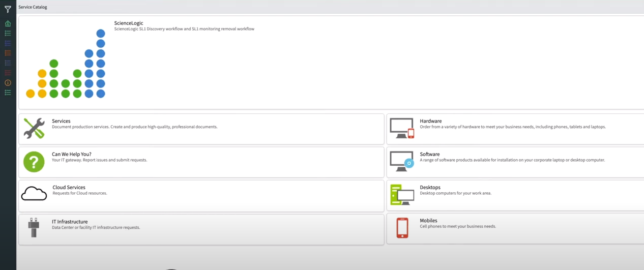This screenshot has height=270, width=644.
Task: Click the Service Catalog page title
Action: [x=33, y=7]
